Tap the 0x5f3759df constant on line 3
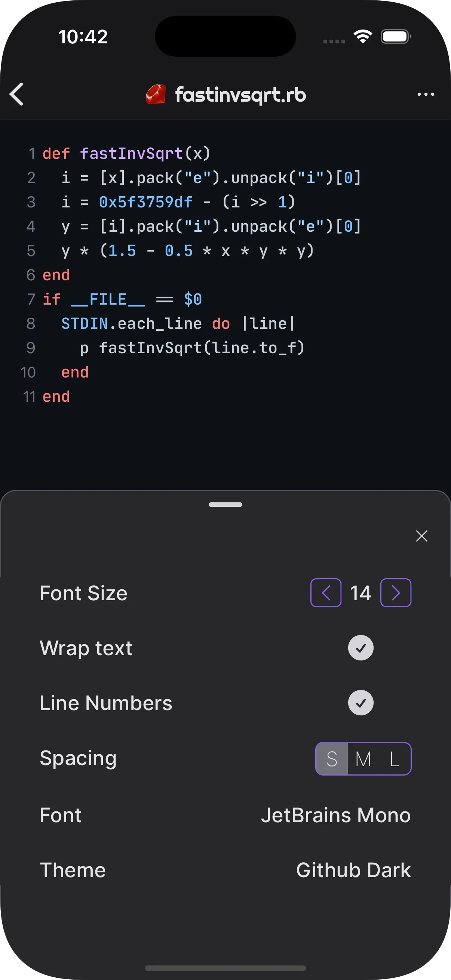The width and height of the screenshot is (451, 980). tap(146, 202)
